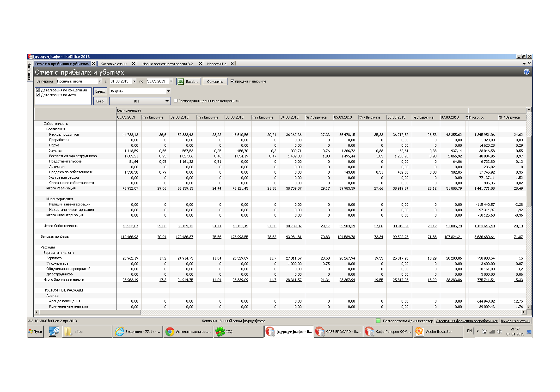
Task: Toggle Детализация по концепциям checkbox
Action: coord(38,90)
